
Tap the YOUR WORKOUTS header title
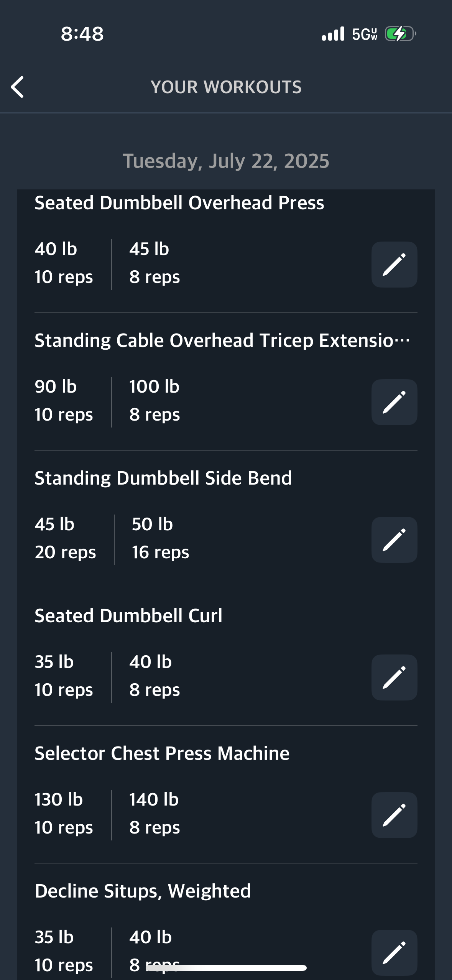tap(226, 87)
